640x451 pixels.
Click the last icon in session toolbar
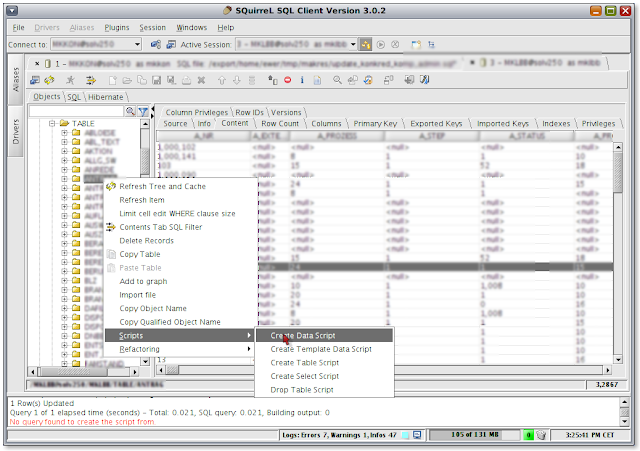pyautogui.click(x=424, y=80)
